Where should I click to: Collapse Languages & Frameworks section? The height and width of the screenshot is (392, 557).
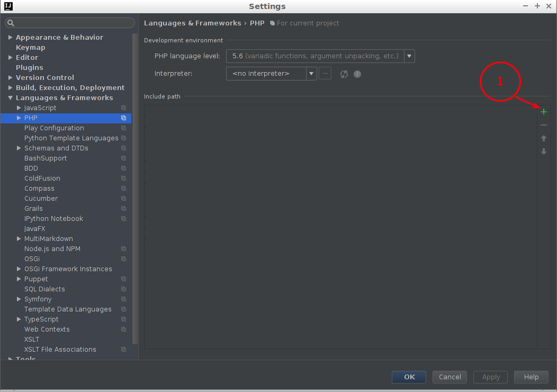coord(10,97)
